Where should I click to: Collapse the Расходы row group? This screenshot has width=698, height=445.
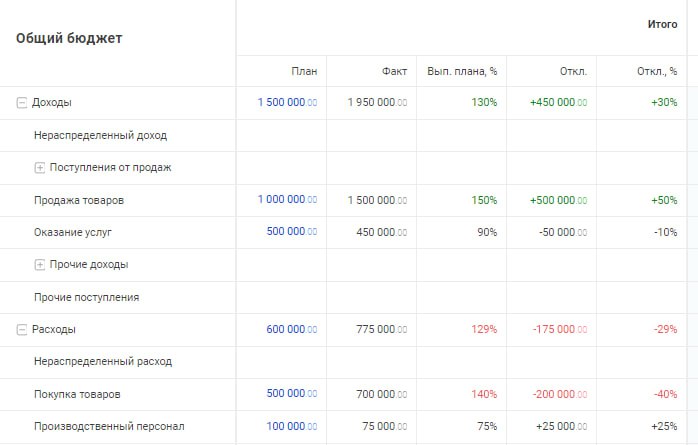click(22, 329)
